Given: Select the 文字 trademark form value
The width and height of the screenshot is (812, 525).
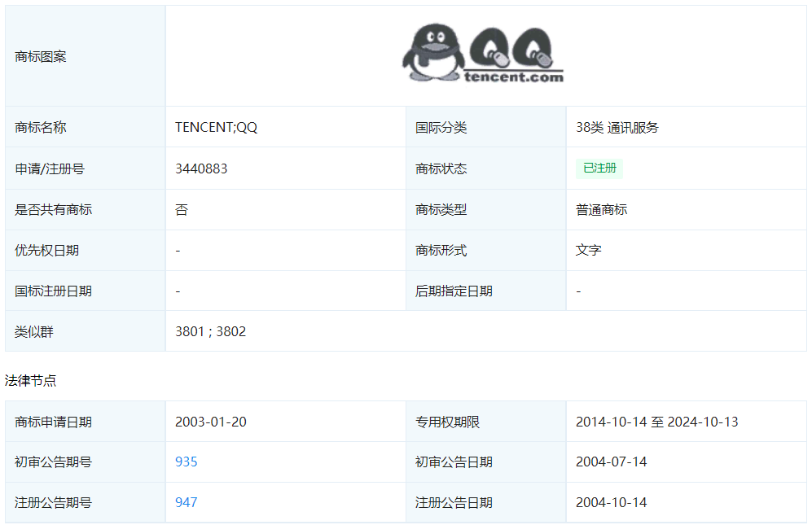Looking at the screenshot, I should pos(588,250).
